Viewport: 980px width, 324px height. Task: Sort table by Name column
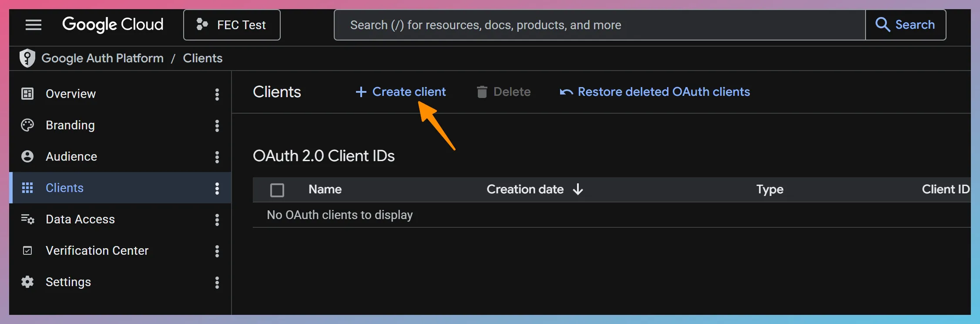[x=325, y=189]
